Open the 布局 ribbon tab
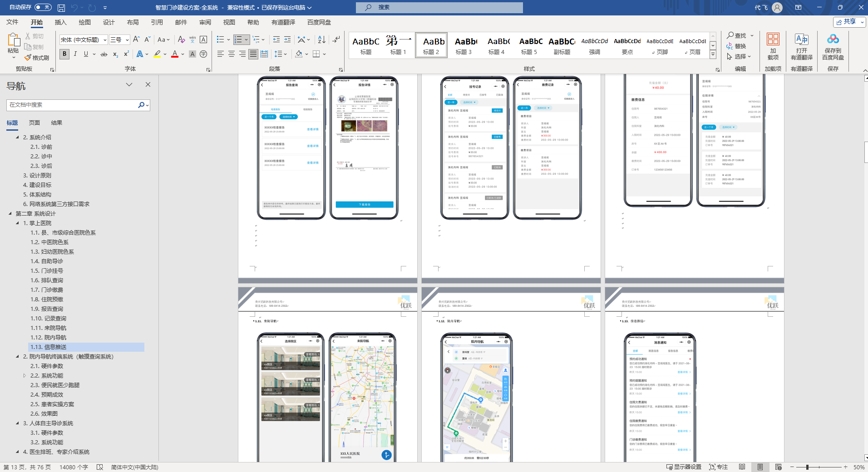Image resolution: width=868 pixels, height=472 pixels. pyautogui.click(x=133, y=22)
